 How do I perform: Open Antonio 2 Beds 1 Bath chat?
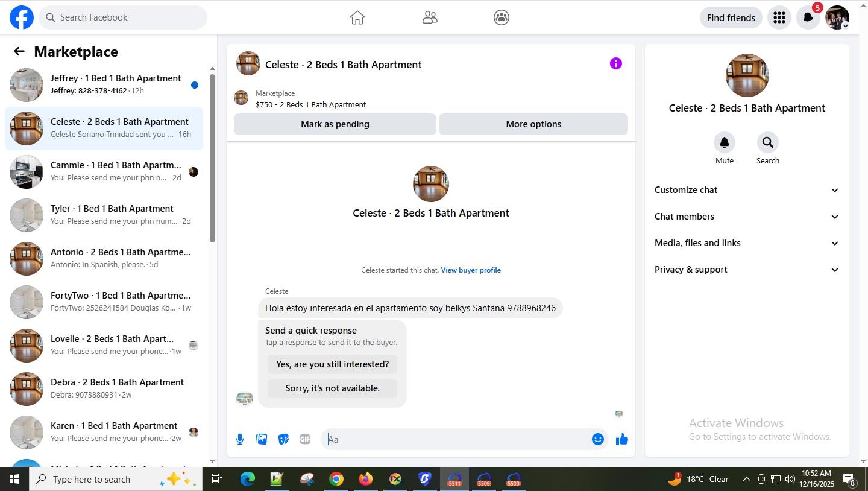point(104,259)
